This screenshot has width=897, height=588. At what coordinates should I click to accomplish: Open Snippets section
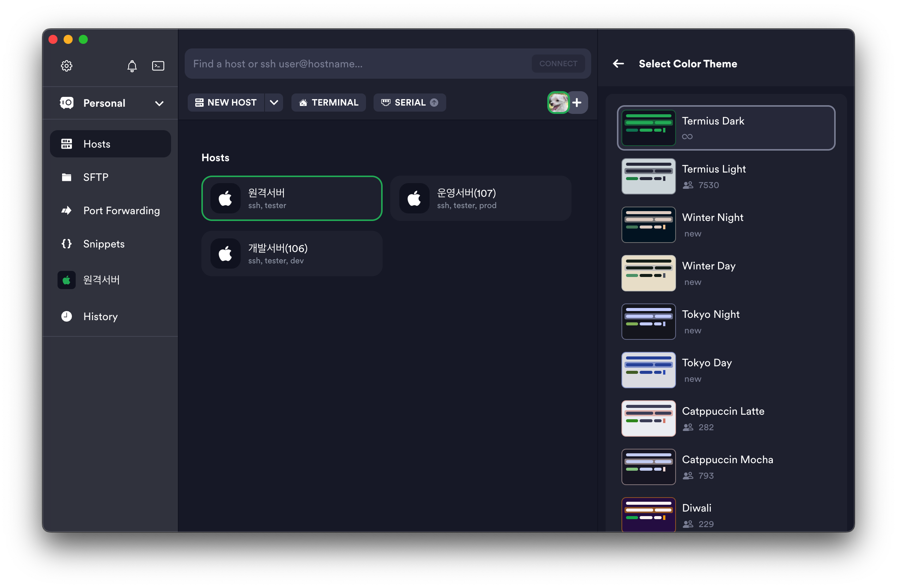coord(104,244)
